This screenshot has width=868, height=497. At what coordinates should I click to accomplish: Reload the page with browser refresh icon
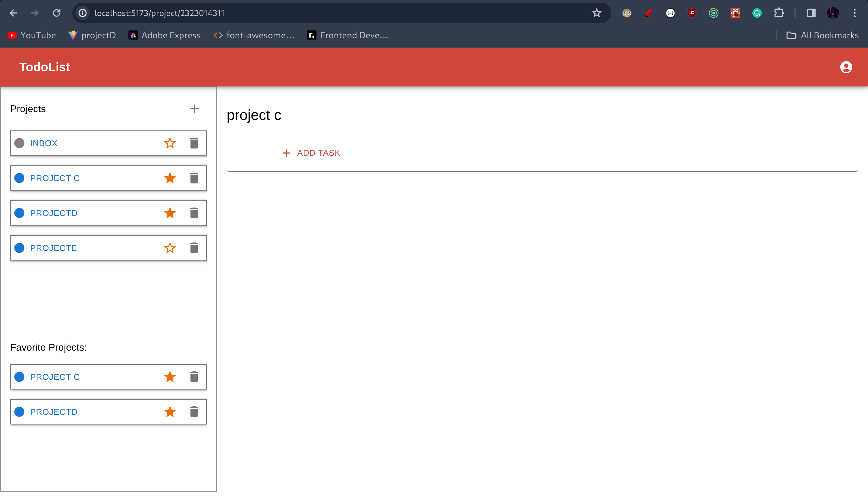[x=57, y=13]
